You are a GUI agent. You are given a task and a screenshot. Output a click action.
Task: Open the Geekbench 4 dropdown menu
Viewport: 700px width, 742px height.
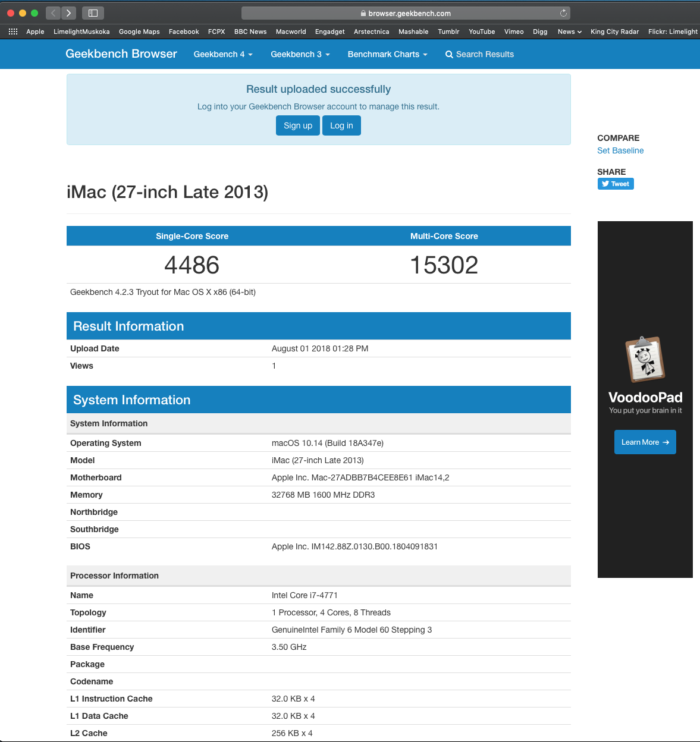coord(223,54)
